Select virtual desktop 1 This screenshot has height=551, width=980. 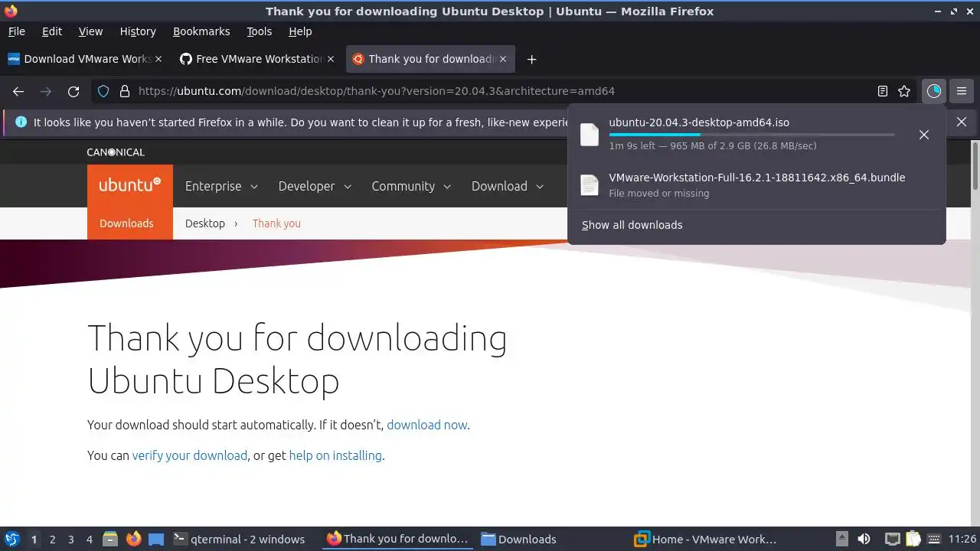point(34,540)
